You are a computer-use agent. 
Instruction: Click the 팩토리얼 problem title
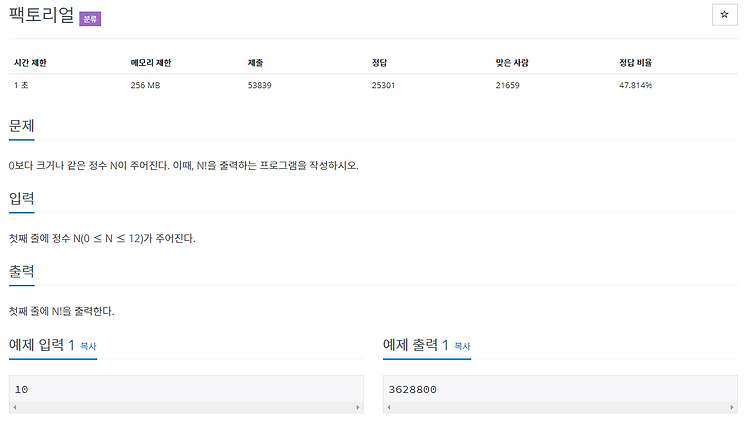pyautogui.click(x=42, y=15)
